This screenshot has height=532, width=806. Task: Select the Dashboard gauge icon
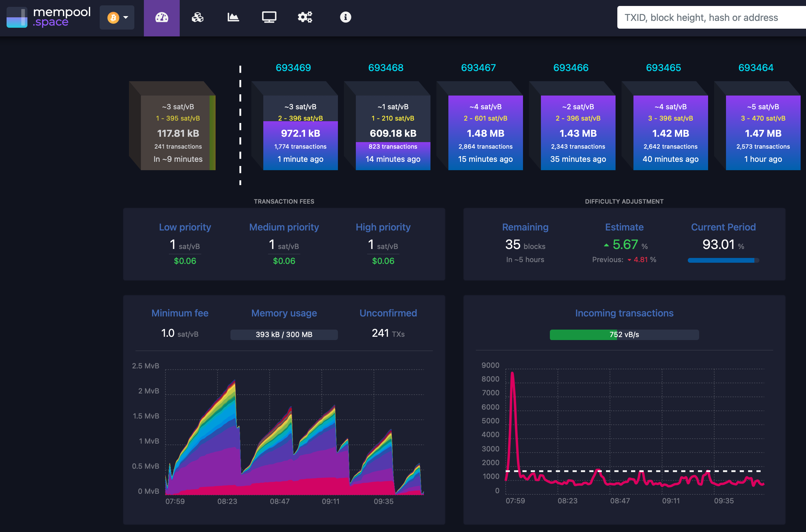pos(162,17)
